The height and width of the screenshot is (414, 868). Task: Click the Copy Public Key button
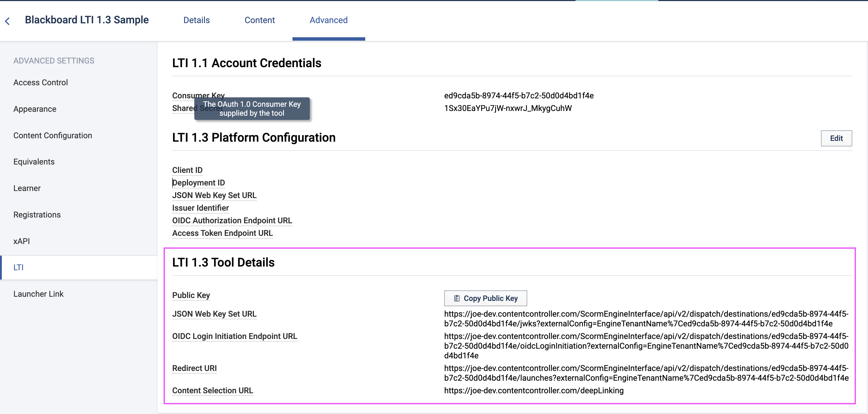click(x=485, y=298)
